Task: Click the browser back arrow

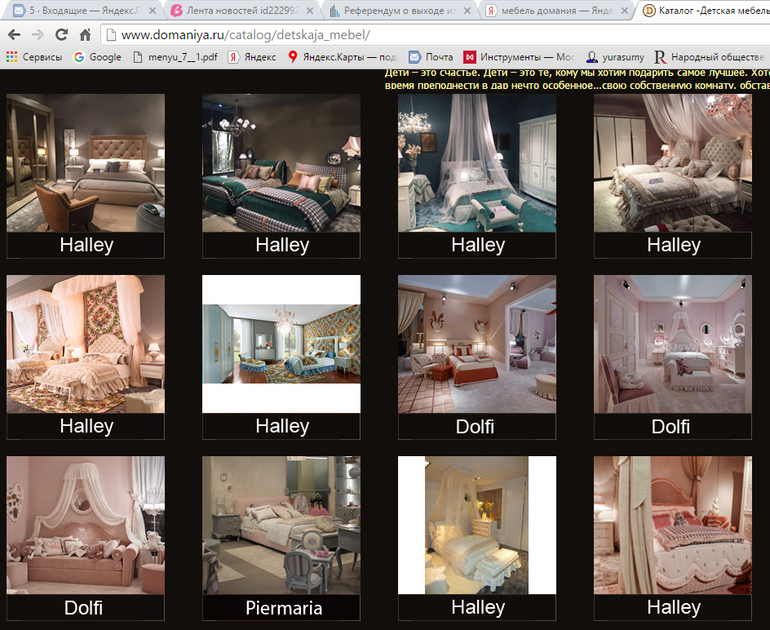Action: click(x=14, y=34)
